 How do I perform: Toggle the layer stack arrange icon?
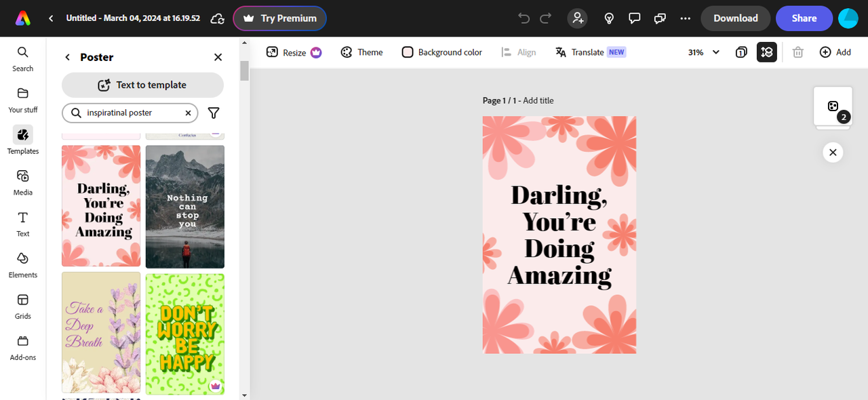[767, 52]
